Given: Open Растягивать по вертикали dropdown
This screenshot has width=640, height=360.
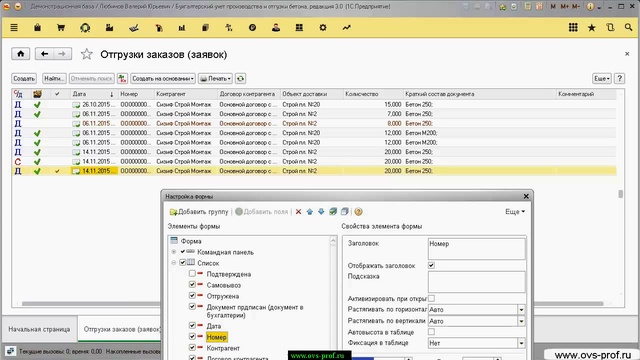Looking at the screenshot, I should pos(521,321).
